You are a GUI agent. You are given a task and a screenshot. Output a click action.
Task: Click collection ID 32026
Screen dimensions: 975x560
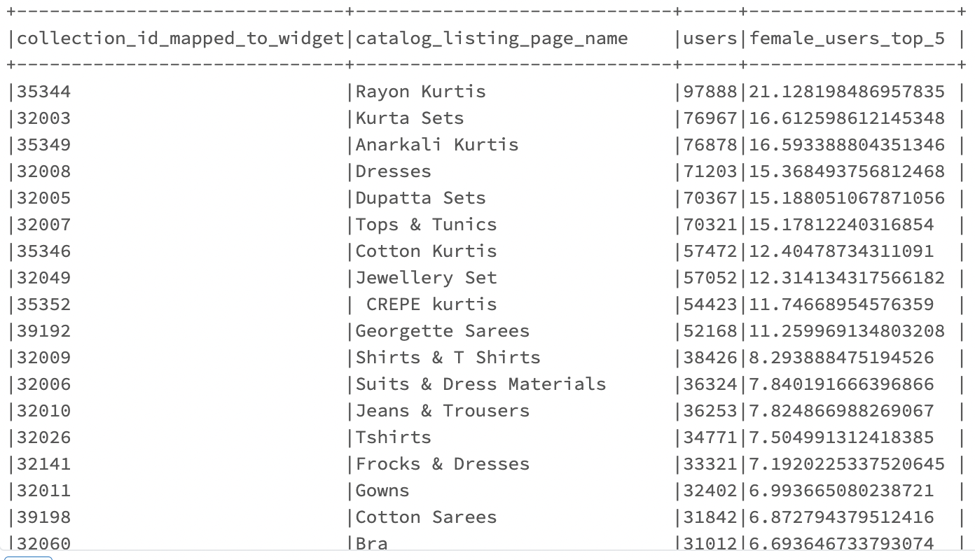click(43, 437)
